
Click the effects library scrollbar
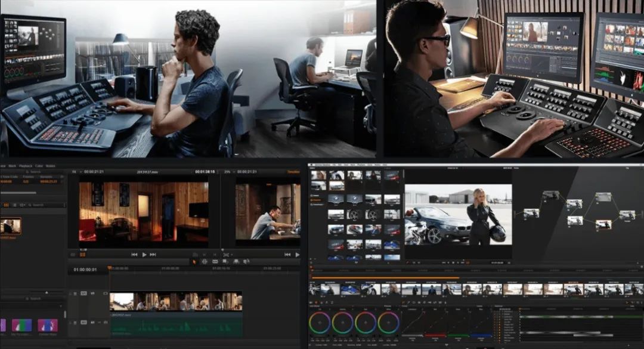coord(64,314)
